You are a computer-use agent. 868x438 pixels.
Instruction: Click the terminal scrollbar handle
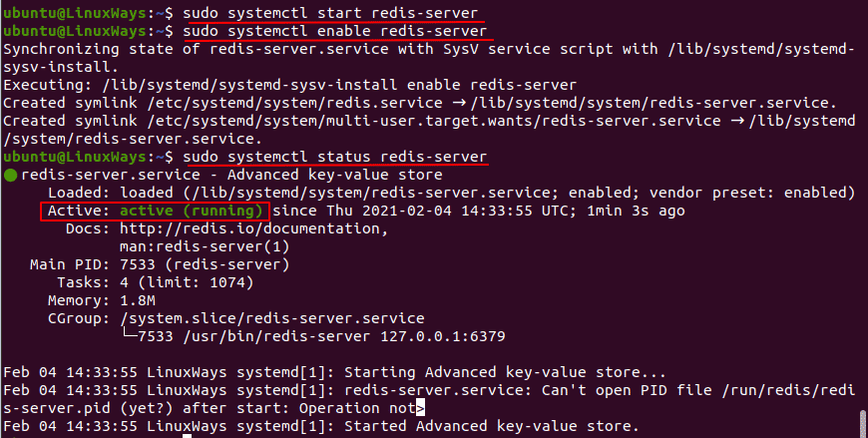pos(862,423)
